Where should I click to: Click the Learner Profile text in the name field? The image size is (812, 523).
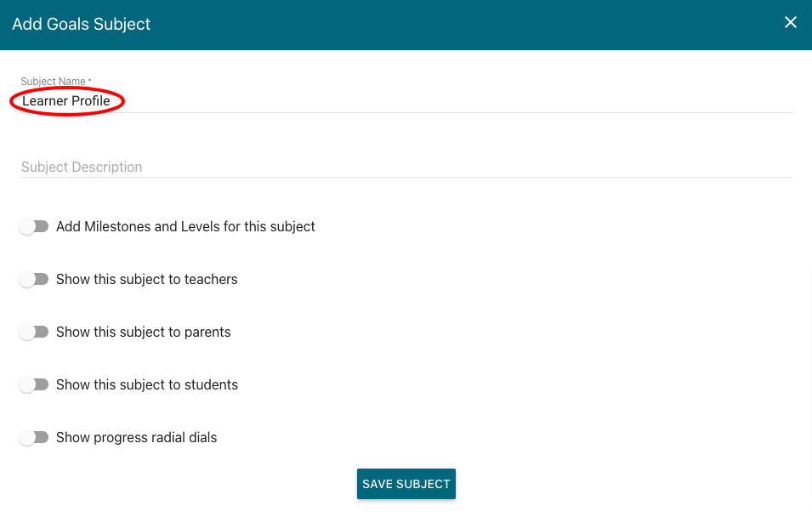click(x=65, y=100)
